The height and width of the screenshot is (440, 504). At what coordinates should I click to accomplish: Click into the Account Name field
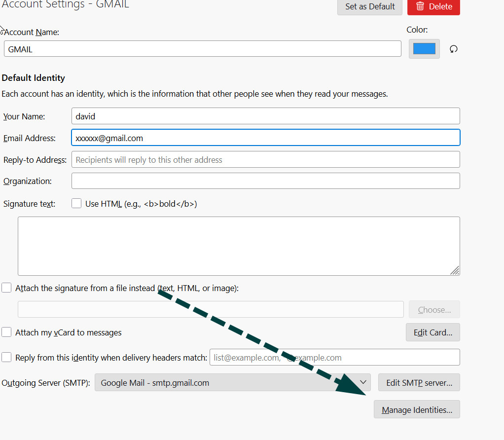tap(202, 49)
